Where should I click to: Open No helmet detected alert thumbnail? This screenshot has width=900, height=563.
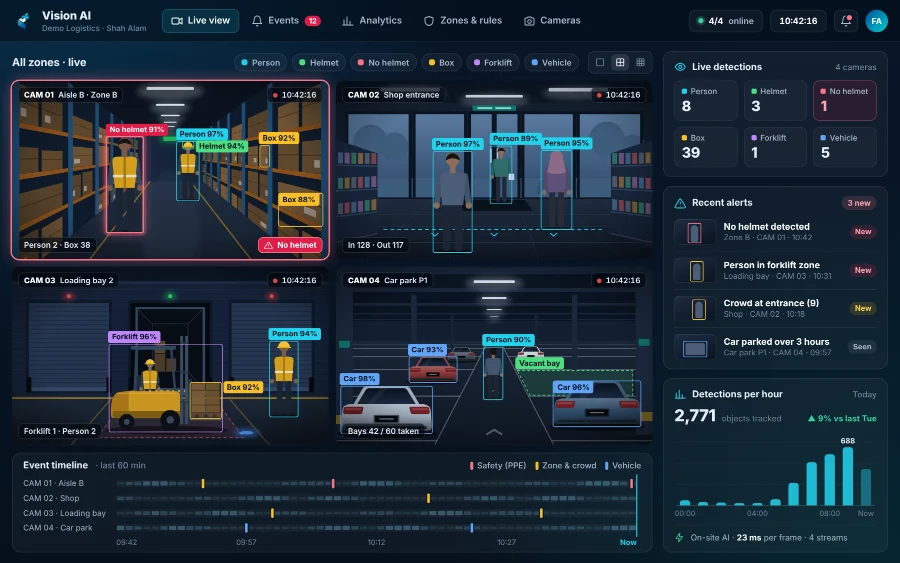coord(695,232)
